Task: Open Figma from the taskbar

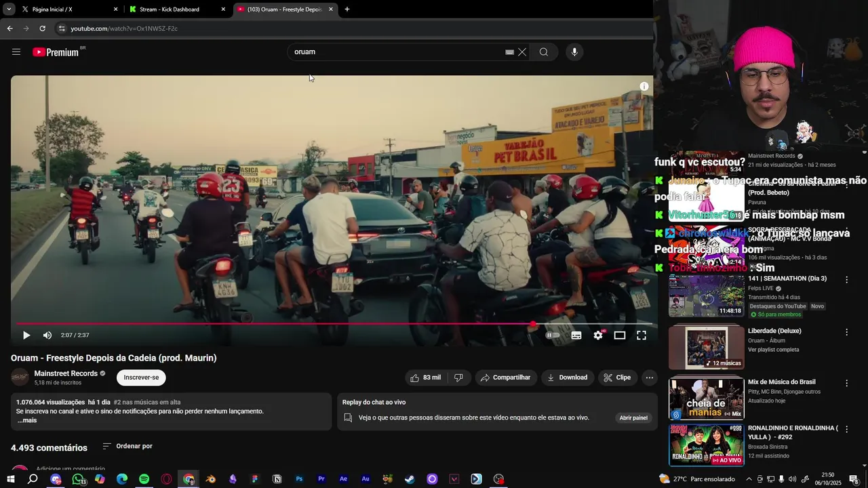Action: (x=255, y=479)
